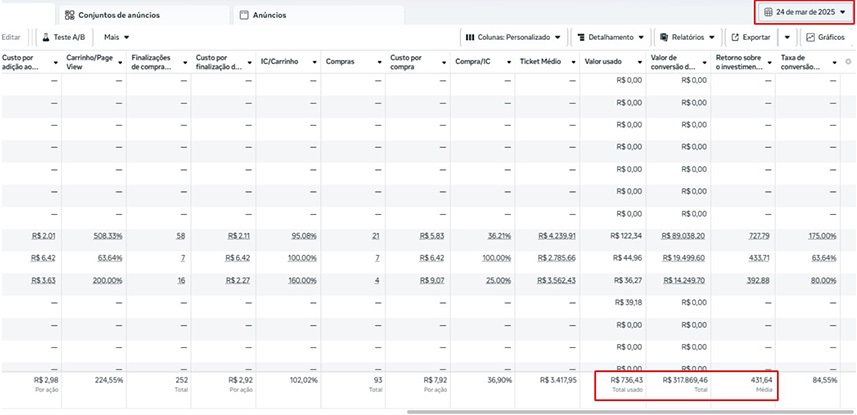Open IC/Carrinho column menu arrow
Viewport: 857px width, 415px height.
(314, 62)
